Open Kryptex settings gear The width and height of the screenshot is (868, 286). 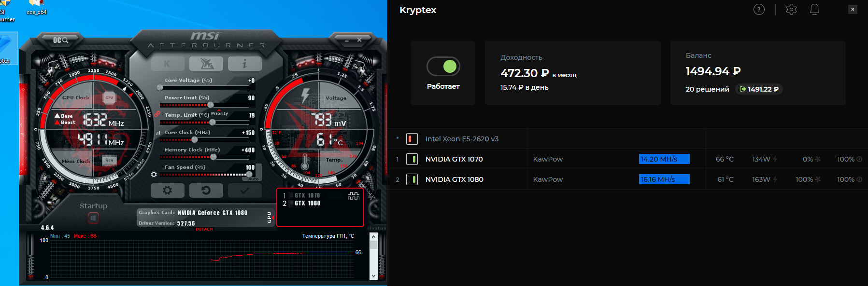coord(791,10)
